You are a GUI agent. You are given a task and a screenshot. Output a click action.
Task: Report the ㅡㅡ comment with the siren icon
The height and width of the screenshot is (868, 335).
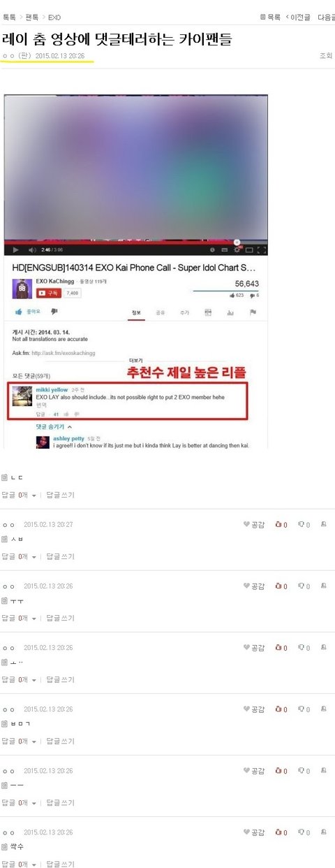[324, 771]
